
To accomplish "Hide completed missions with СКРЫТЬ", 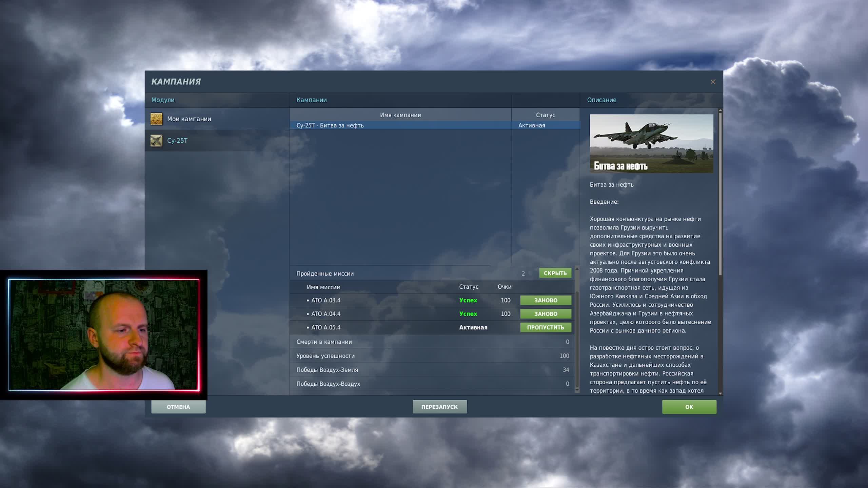I will coord(555,273).
